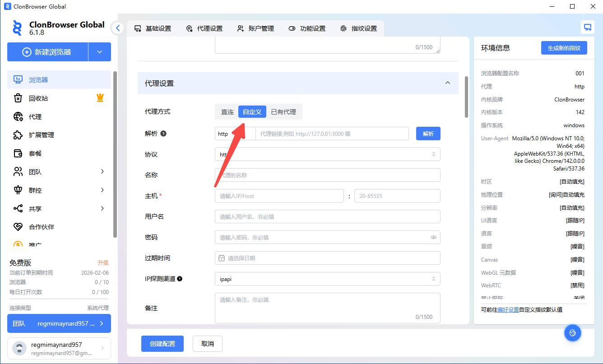The height and width of the screenshot is (364, 603).
Task: Click the screen icon at top right
Action: [x=587, y=27]
